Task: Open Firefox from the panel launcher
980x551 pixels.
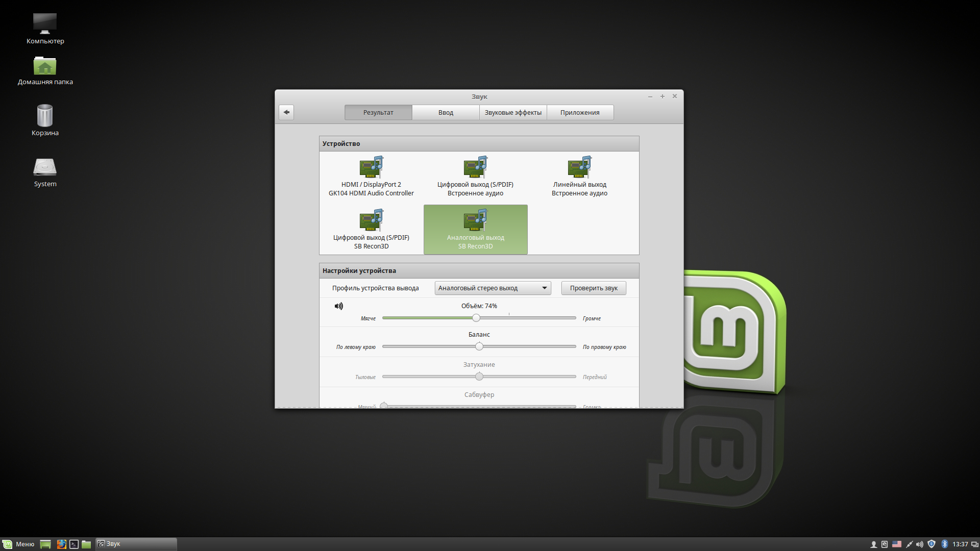Action: pyautogui.click(x=61, y=544)
